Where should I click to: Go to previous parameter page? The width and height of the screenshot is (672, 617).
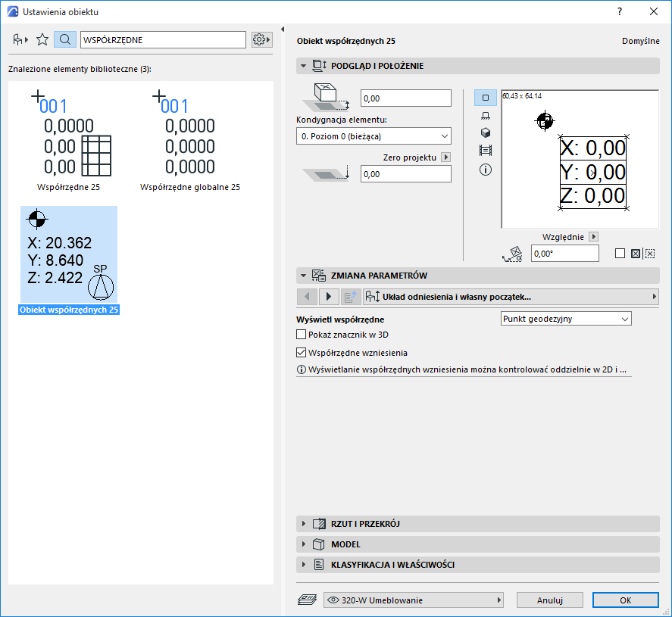(307, 297)
